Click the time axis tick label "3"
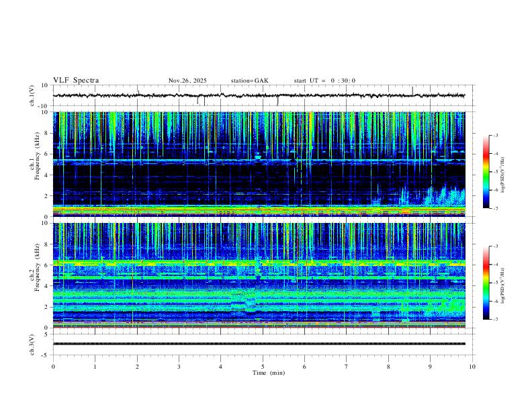 coord(179,367)
